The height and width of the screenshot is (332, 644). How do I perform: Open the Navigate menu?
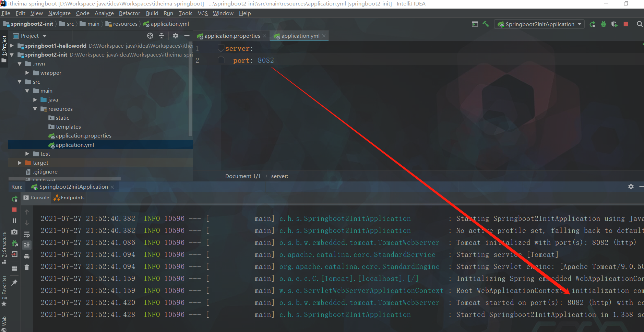[x=59, y=13]
